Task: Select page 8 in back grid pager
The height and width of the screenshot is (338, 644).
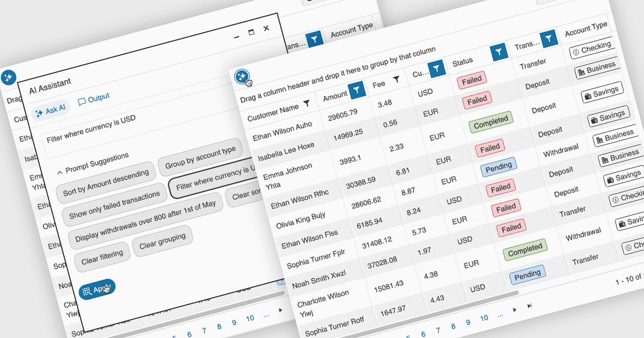Action: point(219,326)
